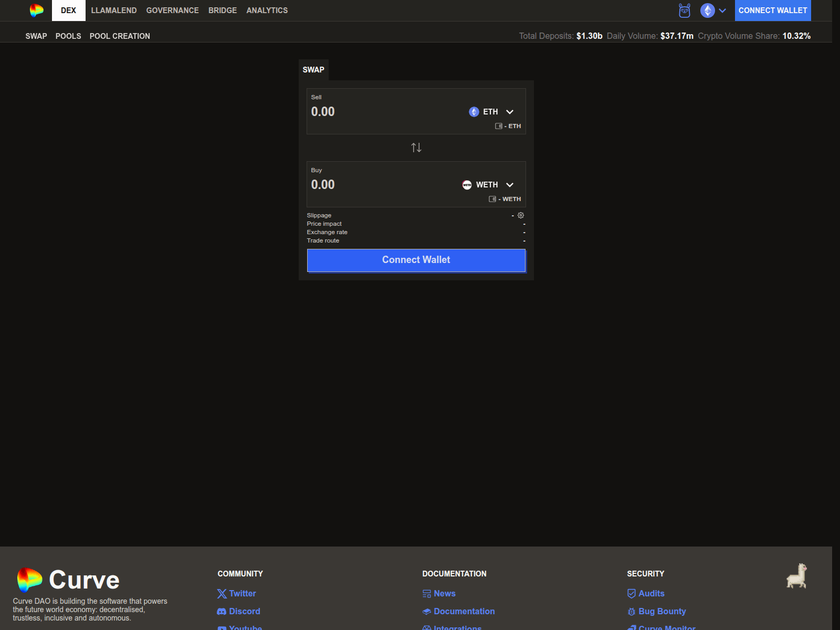The image size is (840, 630).
Task: Click the Buy amount input field
Action: click(x=383, y=185)
